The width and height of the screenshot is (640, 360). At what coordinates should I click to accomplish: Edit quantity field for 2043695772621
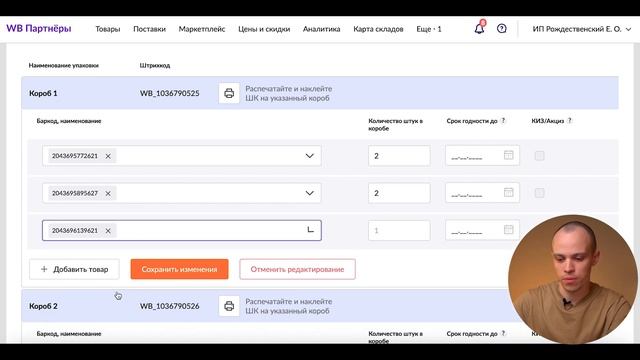(399, 156)
